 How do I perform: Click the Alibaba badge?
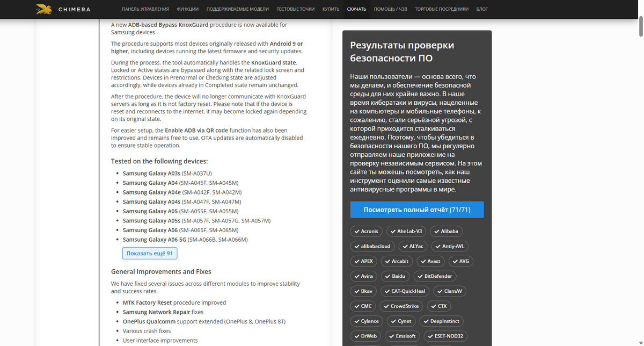point(447,231)
